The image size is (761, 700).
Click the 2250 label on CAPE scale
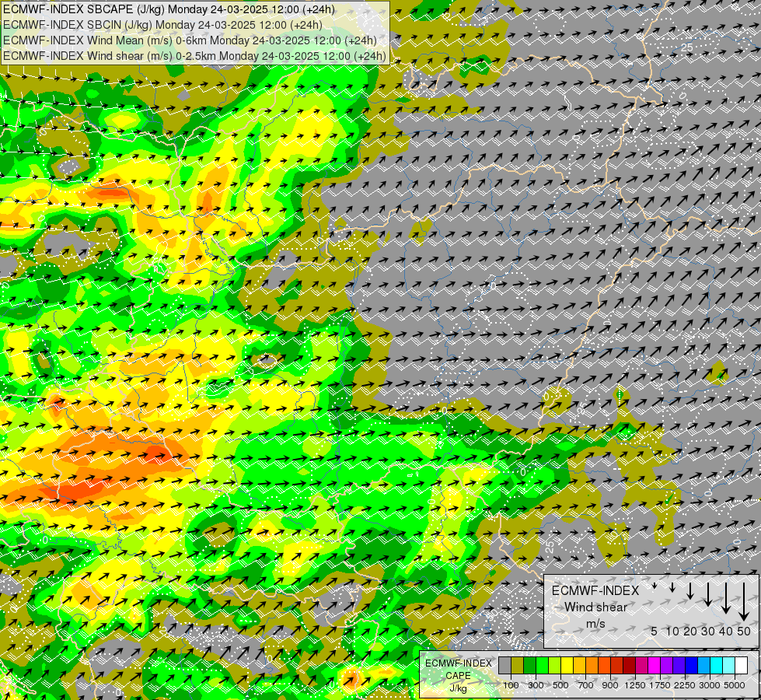pos(684,685)
